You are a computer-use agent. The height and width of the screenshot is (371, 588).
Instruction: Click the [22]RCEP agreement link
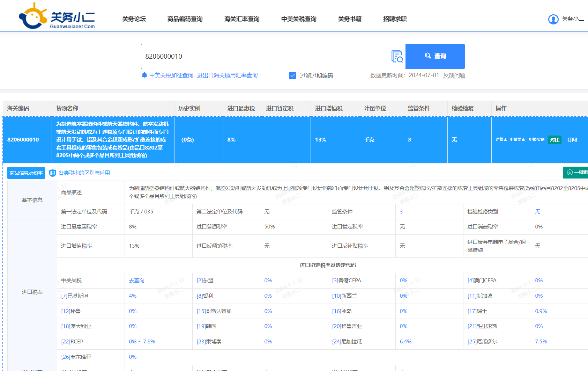(x=72, y=342)
